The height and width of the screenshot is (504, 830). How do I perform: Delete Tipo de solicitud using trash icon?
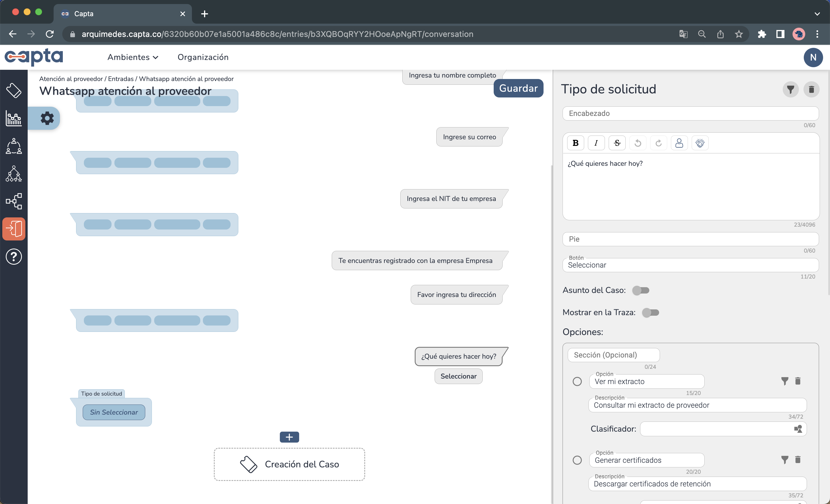point(812,89)
